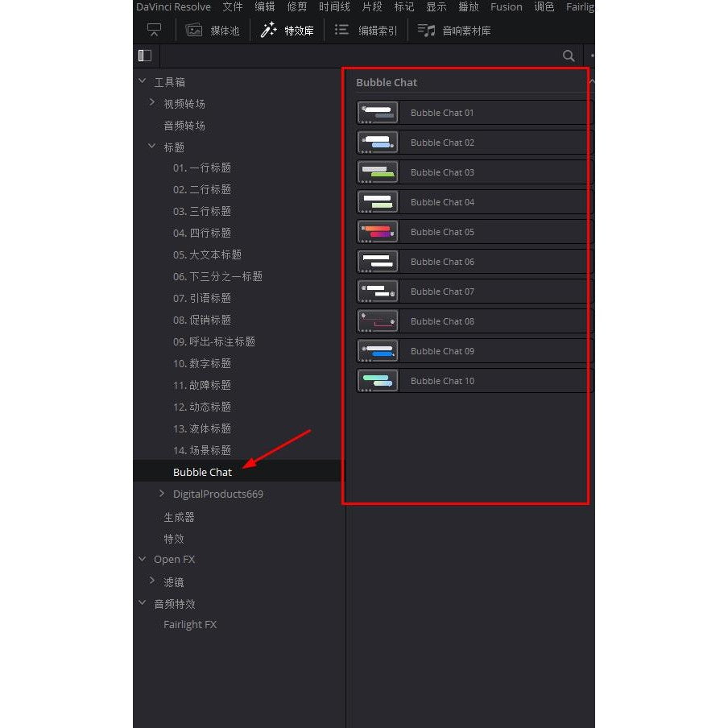Screen dimensions: 728x728
Task: Click the Bubble Chat 10 thumbnail
Action: pyautogui.click(x=378, y=381)
